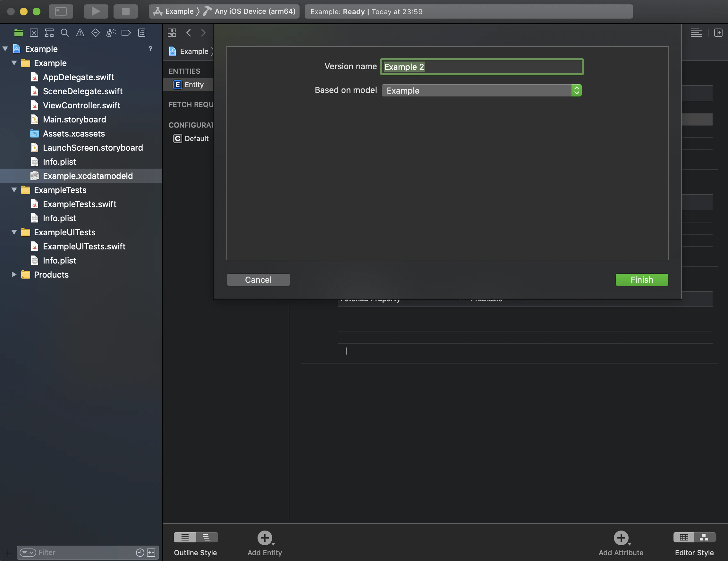Click the add editor split icon
Screen dimensions: 728x561
click(x=718, y=33)
